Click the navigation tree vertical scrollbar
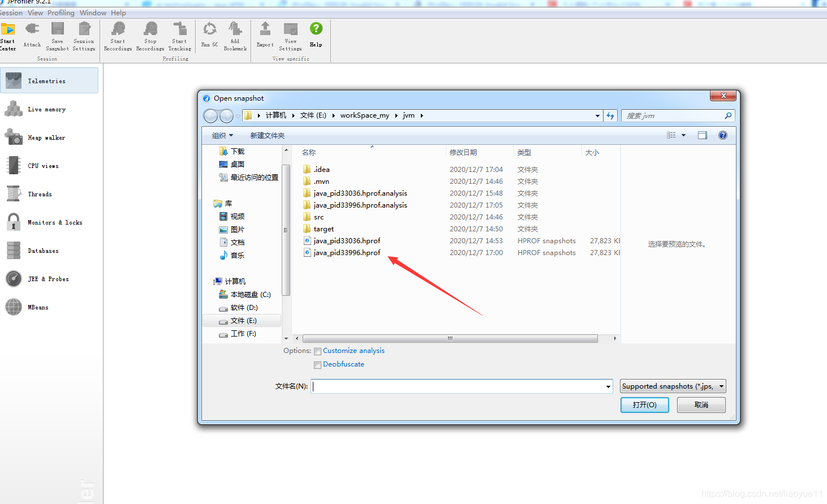Screen dimensions: 827x504 tap(286, 230)
